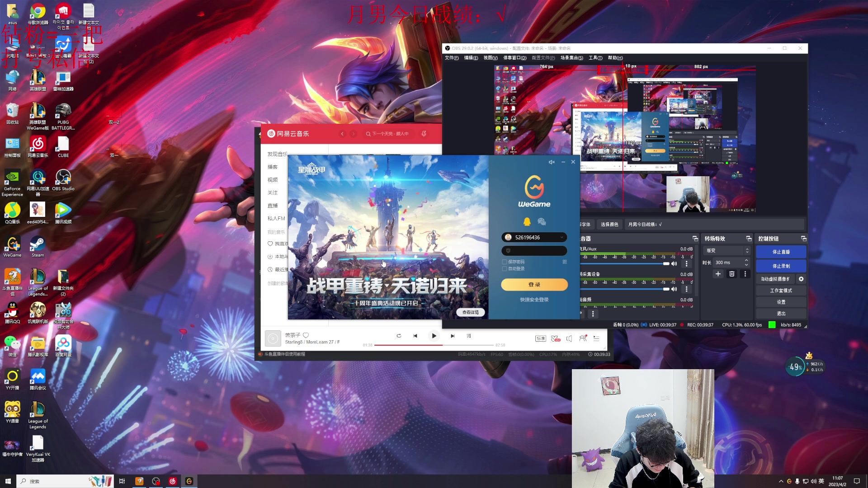Adjust transition duration 300 ms stepper
Viewport: 868px width, 488px height.
click(x=746, y=263)
